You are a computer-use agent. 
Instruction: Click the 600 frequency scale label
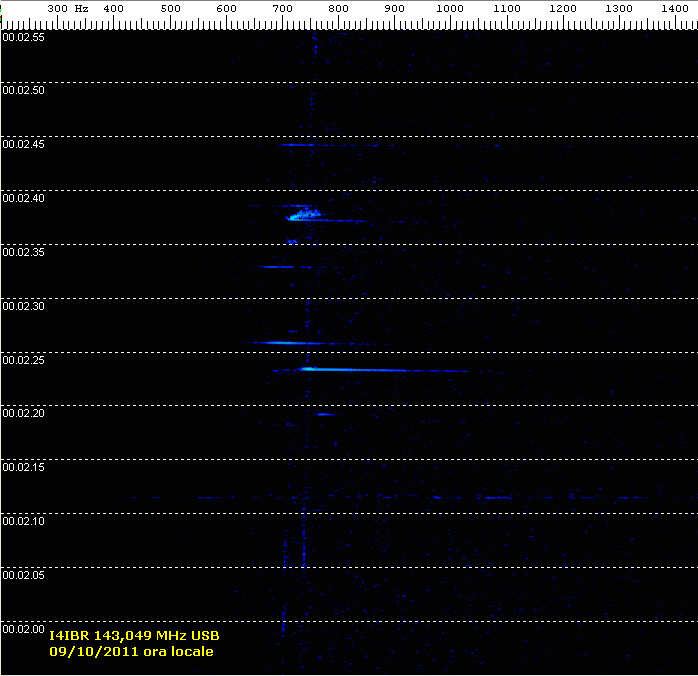[227, 8]
